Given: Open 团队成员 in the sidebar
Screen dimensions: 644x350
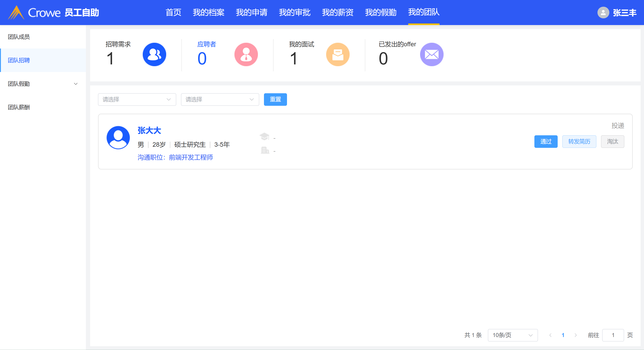Looking at the screenshot, I should 19,37.
